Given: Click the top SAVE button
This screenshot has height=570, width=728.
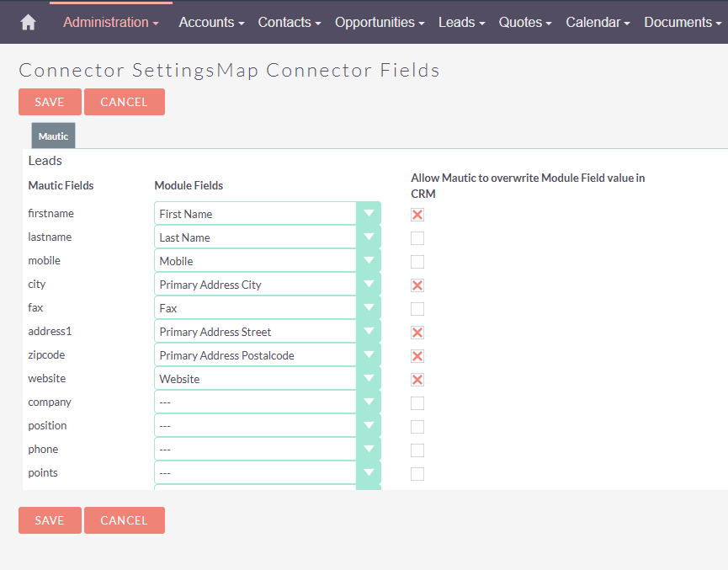Looking at the screenshot, I should coord(50,102).
